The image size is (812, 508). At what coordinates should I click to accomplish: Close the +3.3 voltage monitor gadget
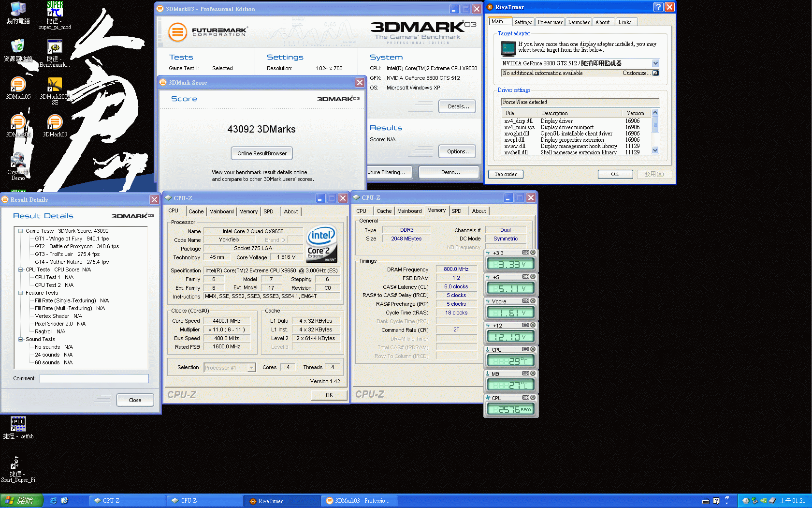click(x=533, y=253)
